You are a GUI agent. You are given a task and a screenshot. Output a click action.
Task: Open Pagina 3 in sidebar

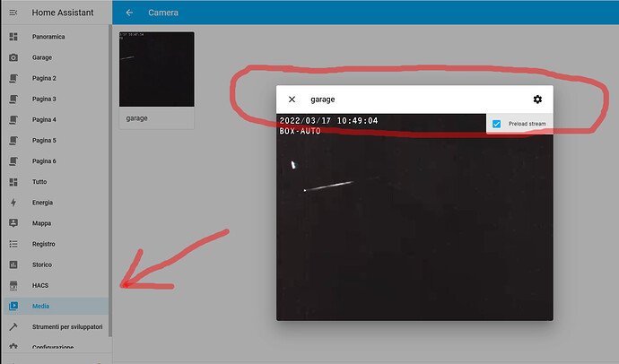pyautogui.click(x=56, y=99)
